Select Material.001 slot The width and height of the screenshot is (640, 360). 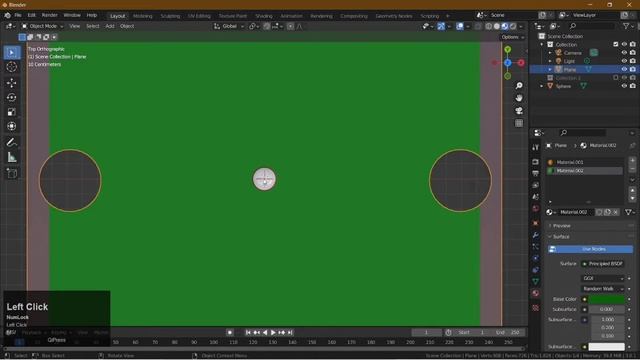point(584,162)
